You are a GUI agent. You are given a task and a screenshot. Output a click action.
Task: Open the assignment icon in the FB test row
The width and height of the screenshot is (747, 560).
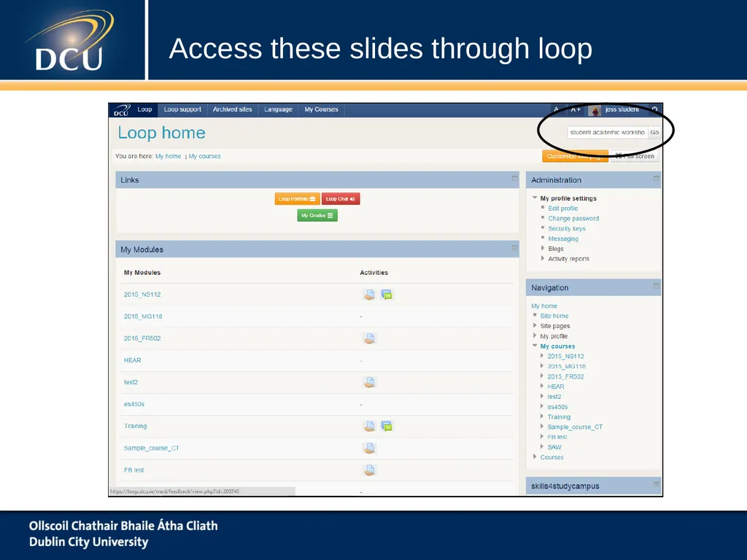[369, 470]
